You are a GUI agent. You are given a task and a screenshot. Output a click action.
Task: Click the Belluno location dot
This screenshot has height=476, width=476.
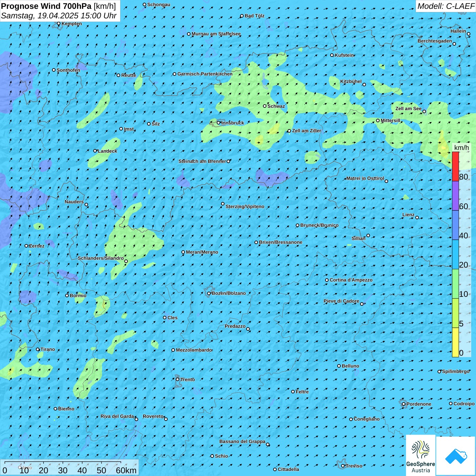pos(339,366)
